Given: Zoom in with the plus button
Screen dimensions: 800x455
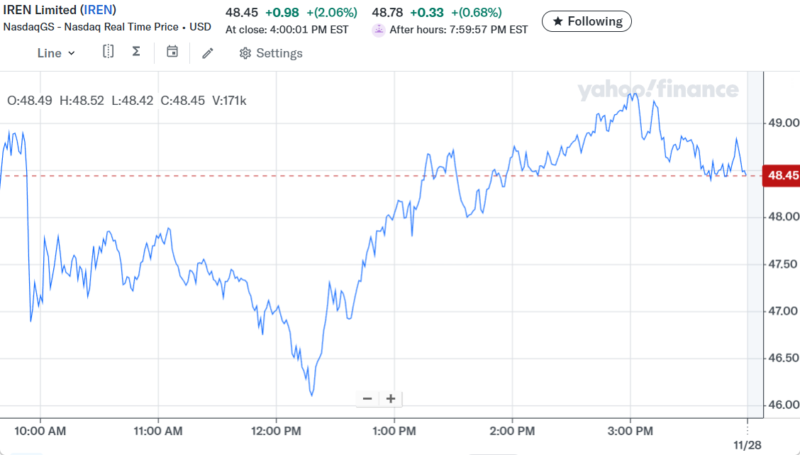Looking at the screenshot, I should 391,398.
